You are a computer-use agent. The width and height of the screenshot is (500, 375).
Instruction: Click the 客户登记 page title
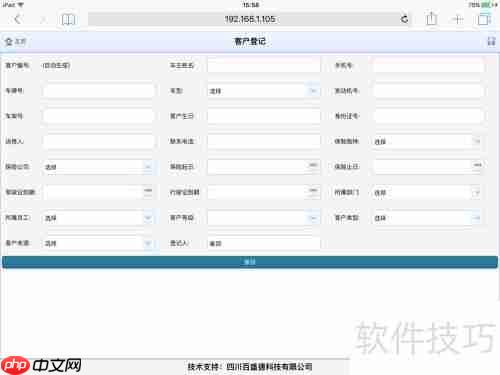point(250,41)
